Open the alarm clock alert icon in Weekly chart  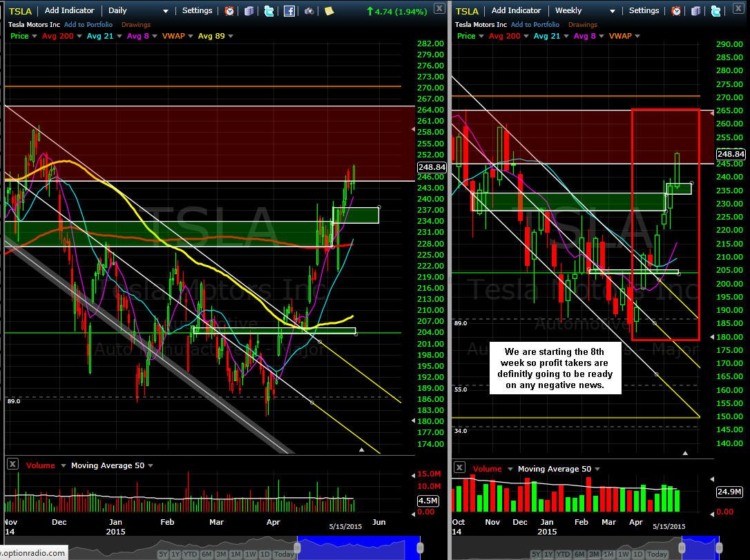click(676, 11)
